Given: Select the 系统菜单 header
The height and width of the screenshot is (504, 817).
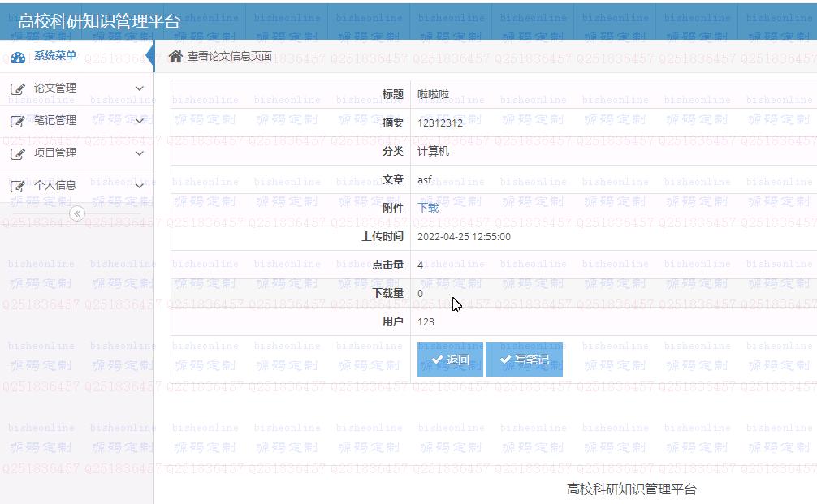Looking at the screenshot, I should tap(76, 56).
